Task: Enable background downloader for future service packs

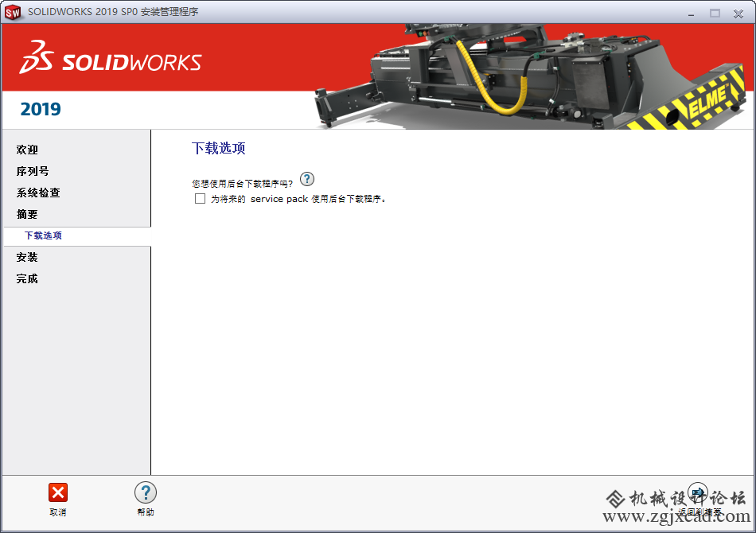Action: pyautogui.click(x=200, y=199)
